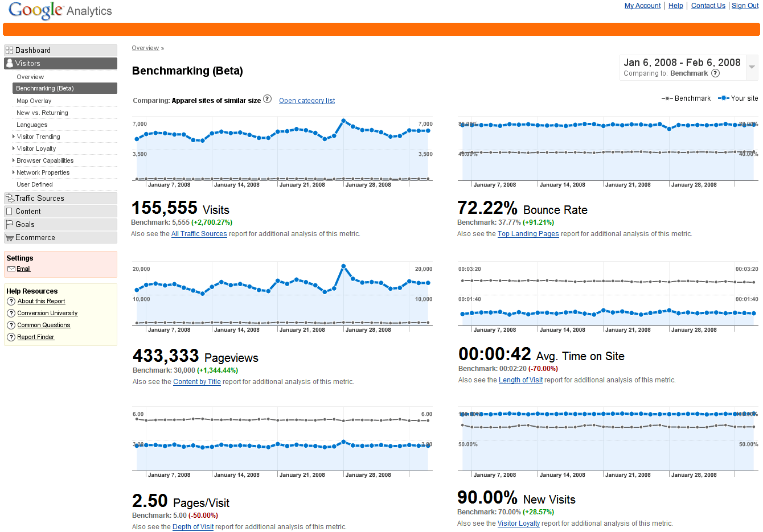Click the '2.50 Pages/Visit' metric value
This screenshot has width=763, height=532.
click(x=181, y=501)
